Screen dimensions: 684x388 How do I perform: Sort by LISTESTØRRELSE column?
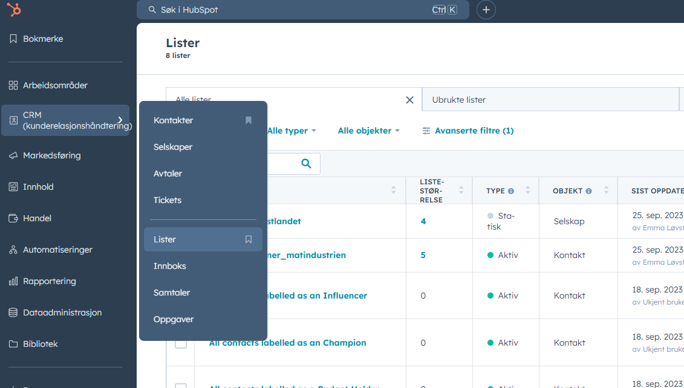(461, 190)
